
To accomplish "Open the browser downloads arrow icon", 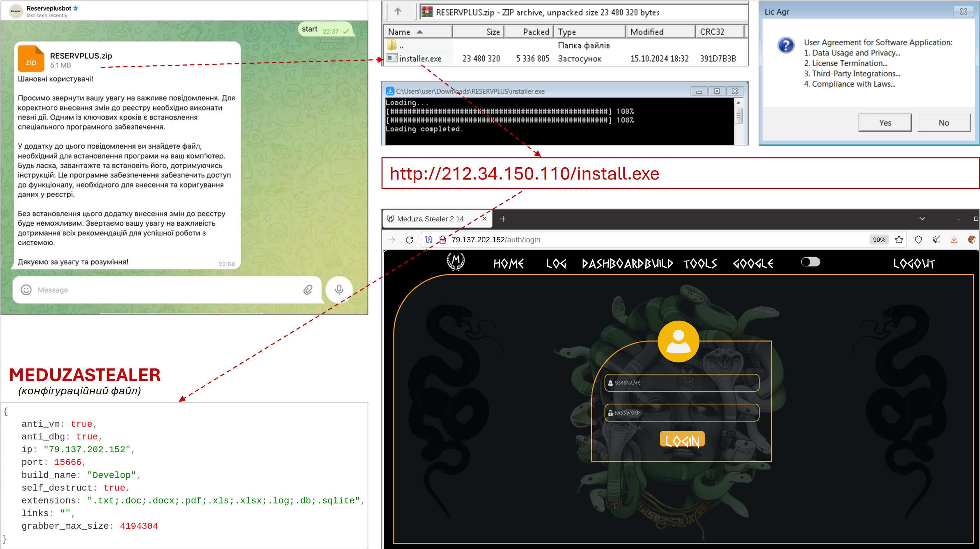I will pyautogui.click(x=954, y=239).
